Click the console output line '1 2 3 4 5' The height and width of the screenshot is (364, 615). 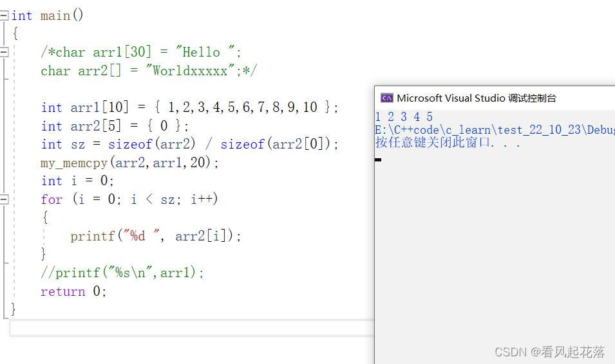pos(404,117)
